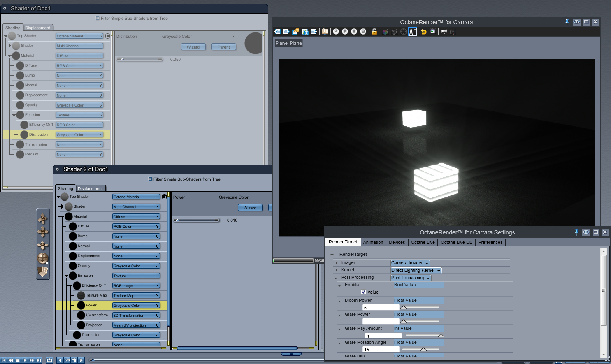
Task: Enable Filter Simple Sub-Shaders in Shader 2 window
Action: point(150,179)
